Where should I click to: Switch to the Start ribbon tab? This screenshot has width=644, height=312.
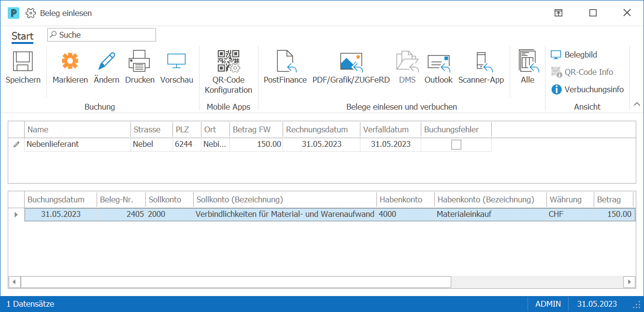(22, 36)
